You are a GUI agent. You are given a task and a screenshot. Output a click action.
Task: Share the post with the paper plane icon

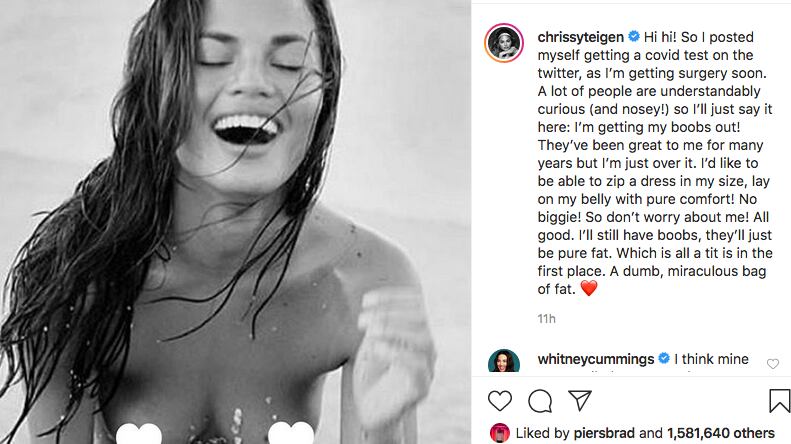[x=580, y=401]
